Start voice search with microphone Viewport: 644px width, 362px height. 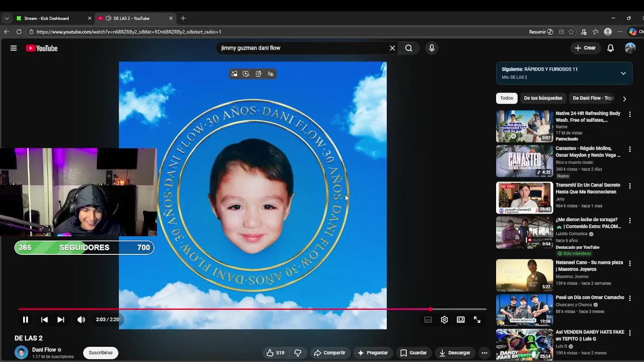(431, 48)
